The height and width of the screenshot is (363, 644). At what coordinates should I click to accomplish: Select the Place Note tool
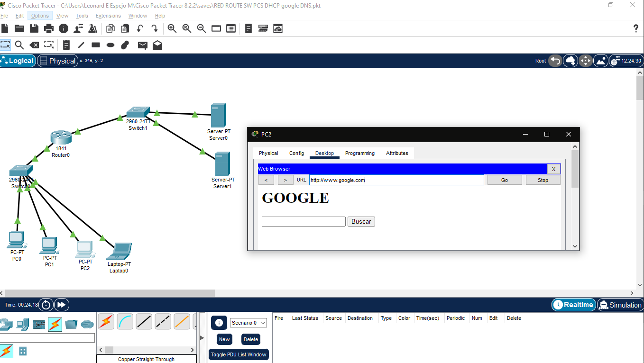coord(66,45)
